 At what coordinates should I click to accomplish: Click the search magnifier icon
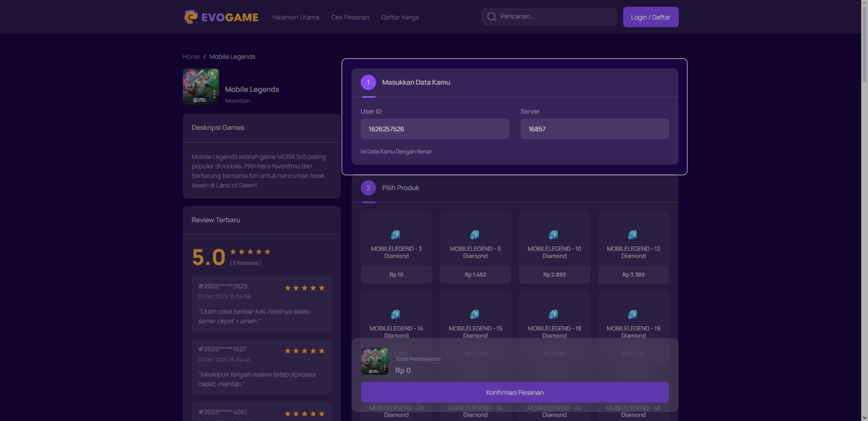pyautogui.click(x=491, y=17)
